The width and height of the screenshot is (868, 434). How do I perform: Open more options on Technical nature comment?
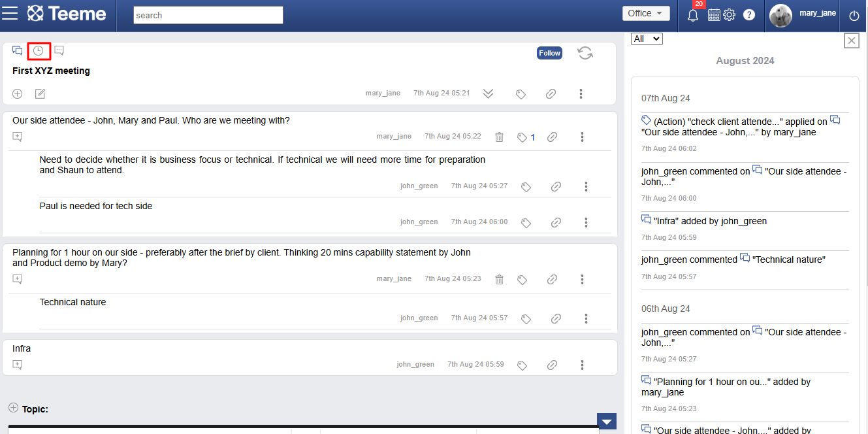(586, 318)
